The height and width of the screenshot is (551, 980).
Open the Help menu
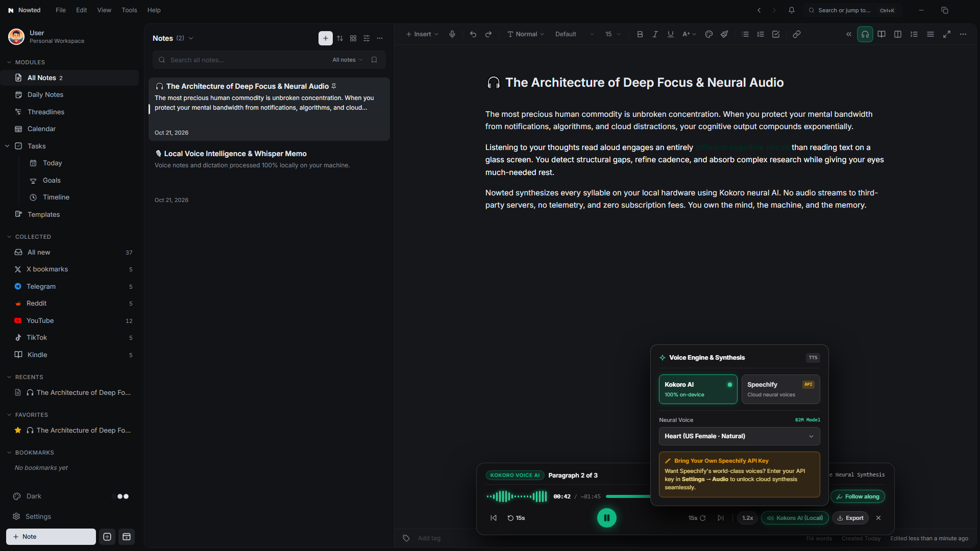point(154,10)
